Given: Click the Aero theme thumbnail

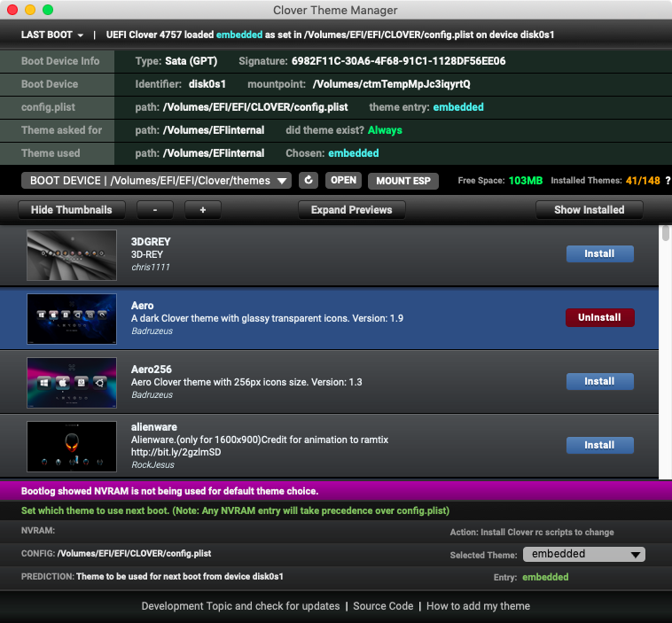Looking at the screenshot, I should tap(72, 319).
